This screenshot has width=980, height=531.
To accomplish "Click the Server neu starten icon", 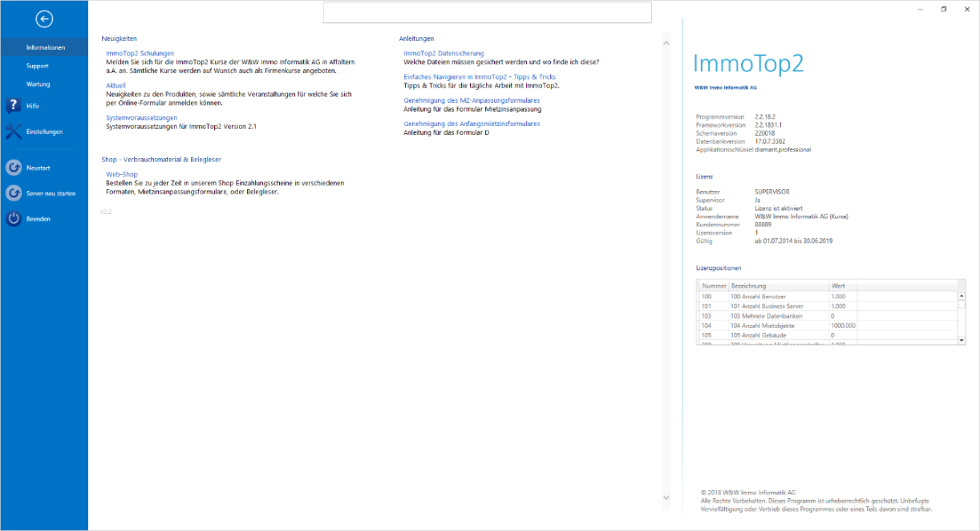I will pos(13,193).
